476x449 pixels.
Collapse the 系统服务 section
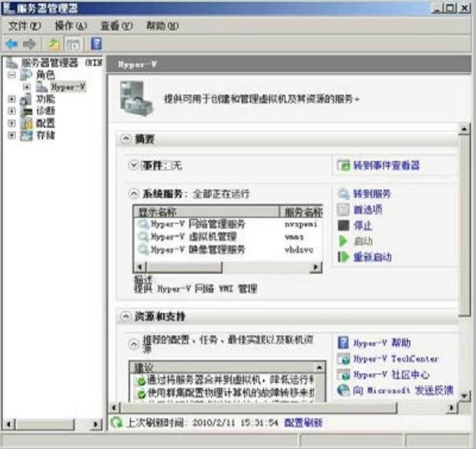click(134, 194)
